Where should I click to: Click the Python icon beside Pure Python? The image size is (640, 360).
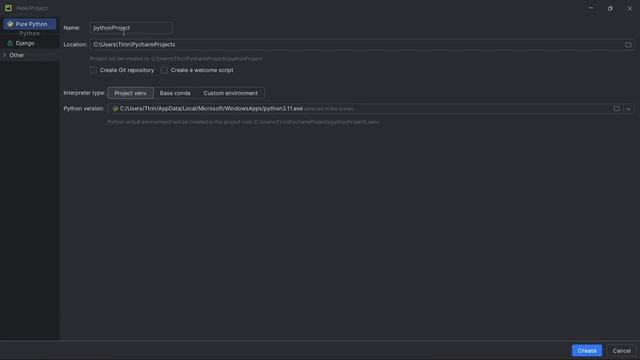coord(10,24)
